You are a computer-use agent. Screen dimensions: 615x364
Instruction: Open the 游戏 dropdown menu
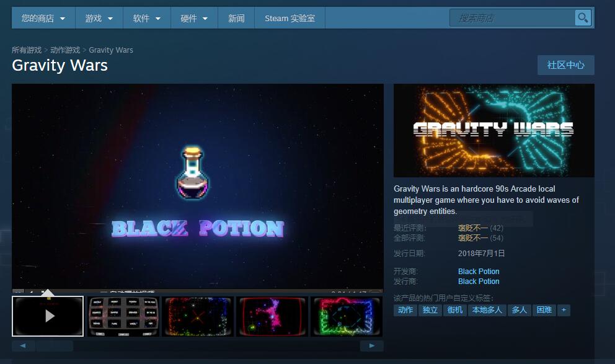point(99,18)
